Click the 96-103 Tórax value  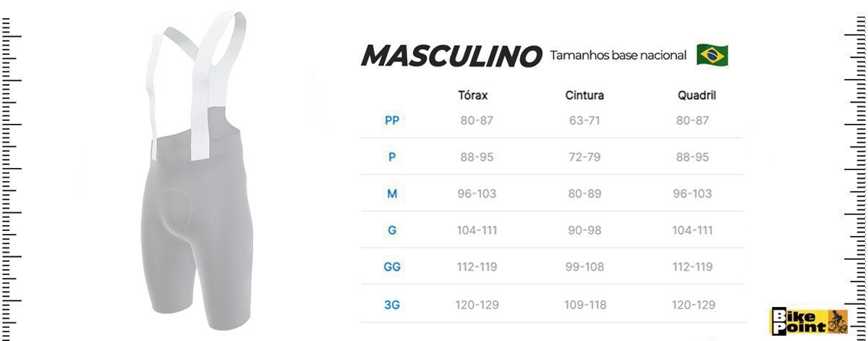click(x=476, y=194)
